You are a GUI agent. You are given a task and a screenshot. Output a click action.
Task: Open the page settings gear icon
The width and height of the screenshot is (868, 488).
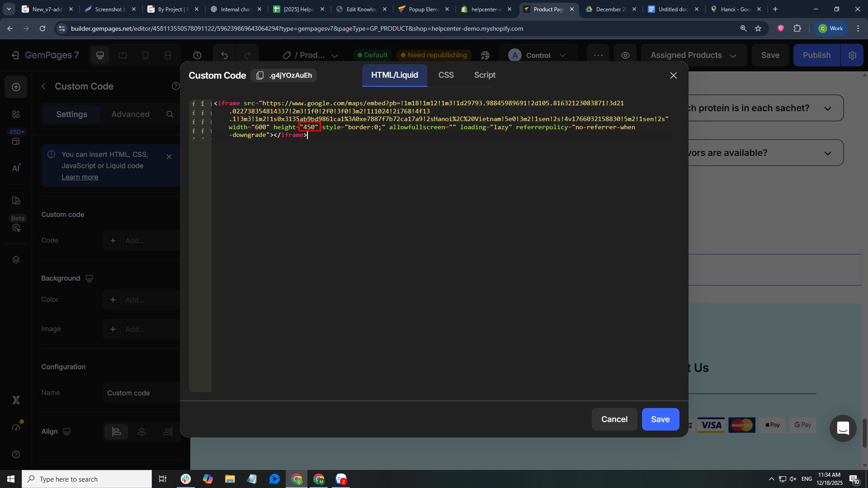[852, 55]
